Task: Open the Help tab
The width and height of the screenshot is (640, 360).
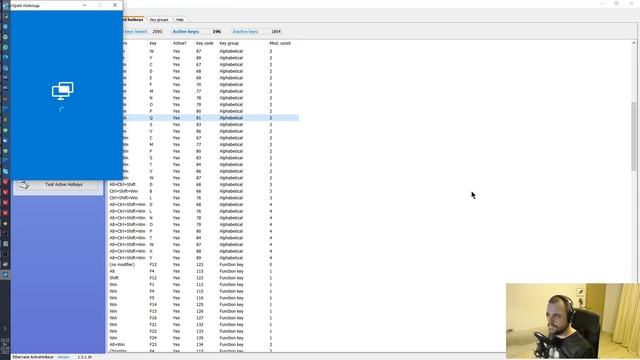Action: click(180, 20)
